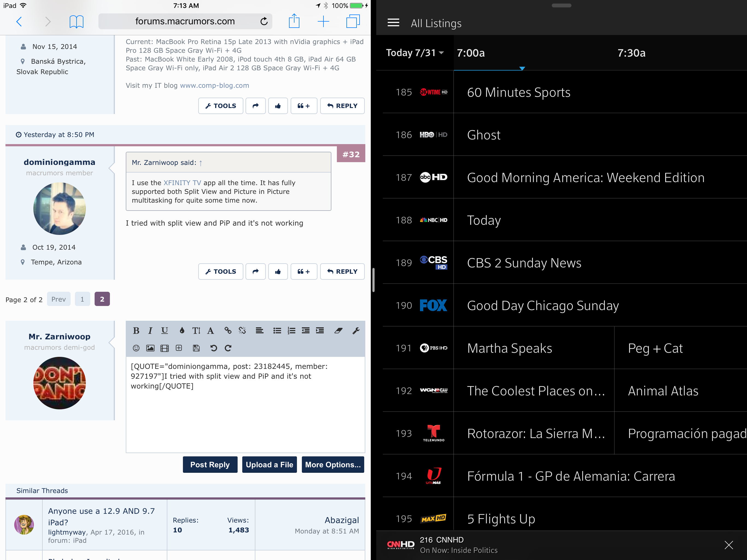The height and width of the screenshot is (560, 747).
Task: Open the www.comp-blog.com link
Action: [x=214, y=86]
